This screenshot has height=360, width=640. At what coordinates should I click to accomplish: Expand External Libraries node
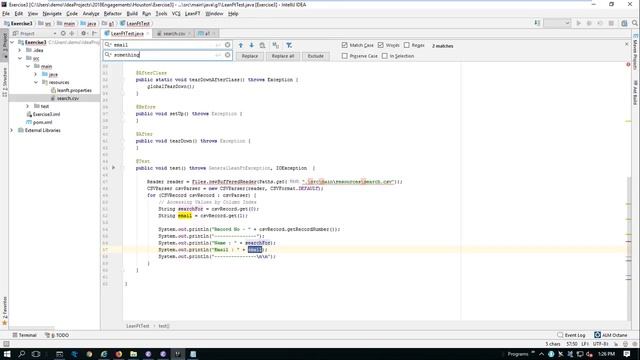(x=12, y=130)
